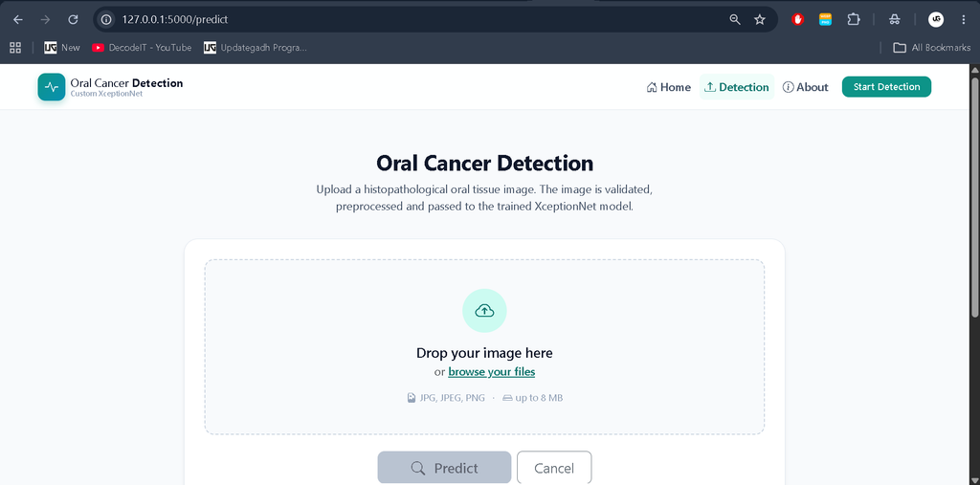The image size is (980, 485).
Task: Click the JPG, JPEG, PNG format hint
Action: [x=446, y=398]
